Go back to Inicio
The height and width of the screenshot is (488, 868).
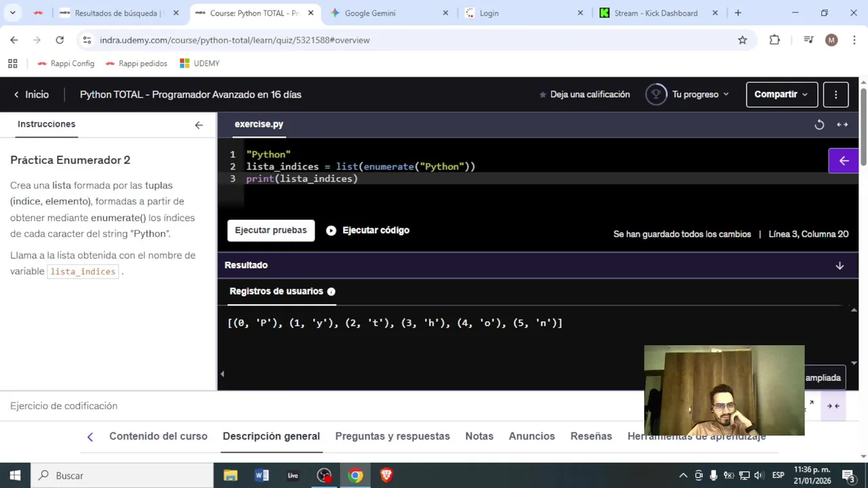(x=32, y=95)
